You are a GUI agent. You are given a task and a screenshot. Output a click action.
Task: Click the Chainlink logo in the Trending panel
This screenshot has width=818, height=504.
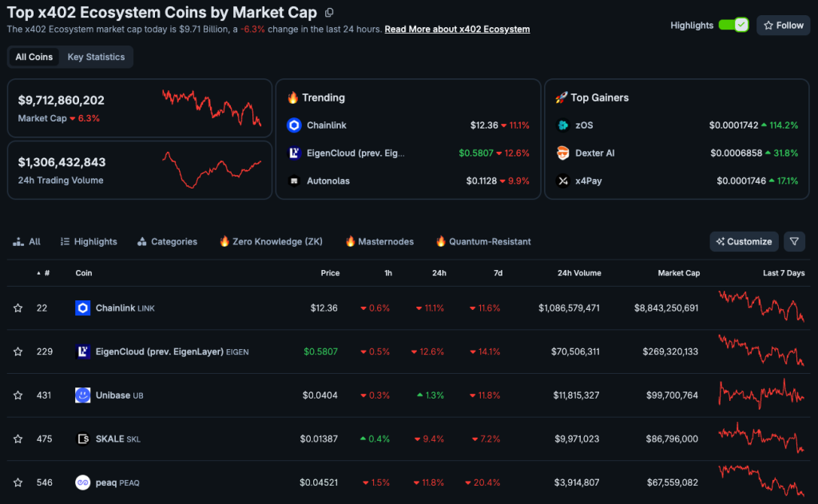[x=293, y=125]
